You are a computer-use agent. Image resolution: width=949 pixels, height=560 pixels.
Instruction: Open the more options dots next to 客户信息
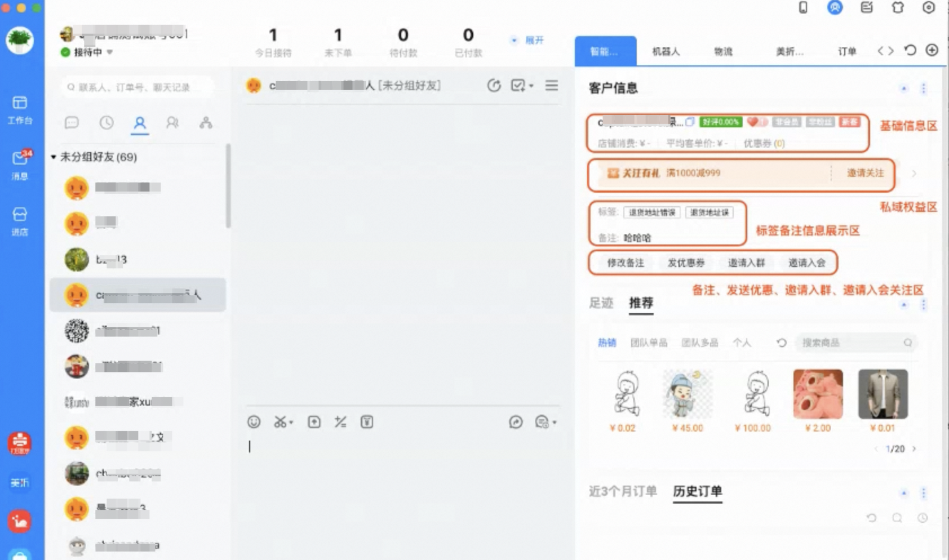[x=924, y=88]
